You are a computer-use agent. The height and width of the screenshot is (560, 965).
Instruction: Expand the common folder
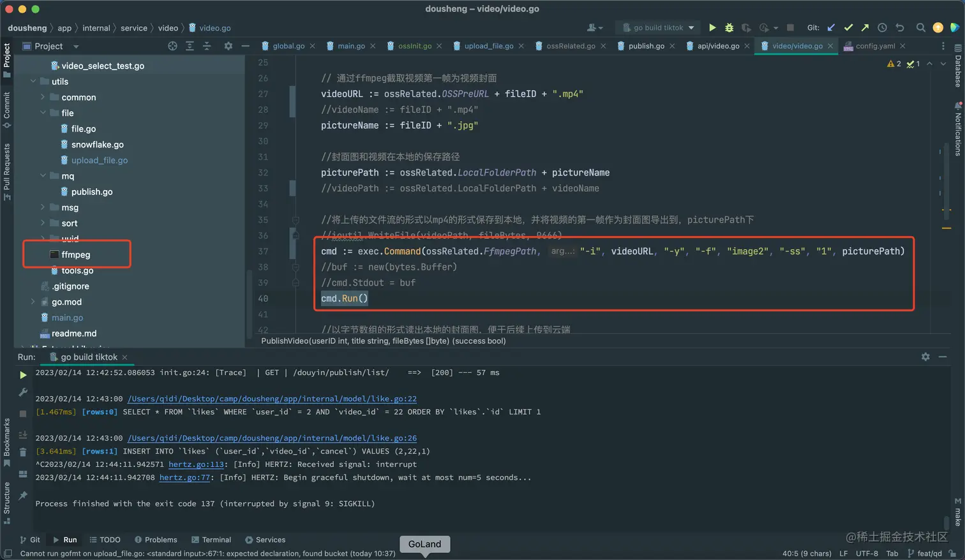coord(43,97)
